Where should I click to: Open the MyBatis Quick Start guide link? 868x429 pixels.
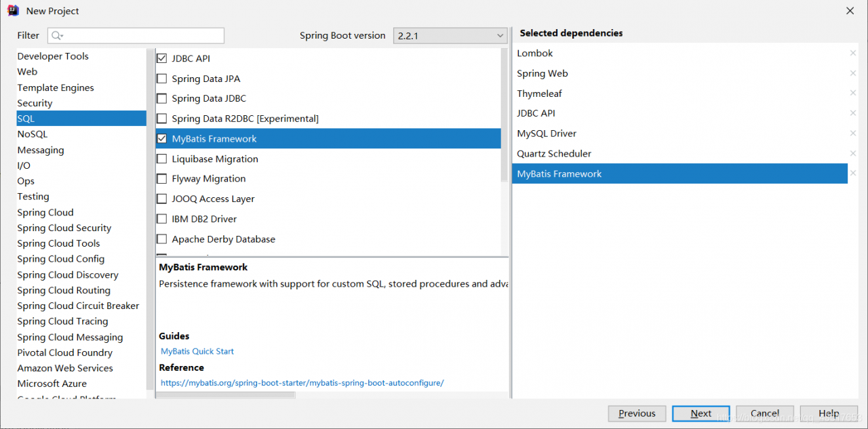(197, 351)
